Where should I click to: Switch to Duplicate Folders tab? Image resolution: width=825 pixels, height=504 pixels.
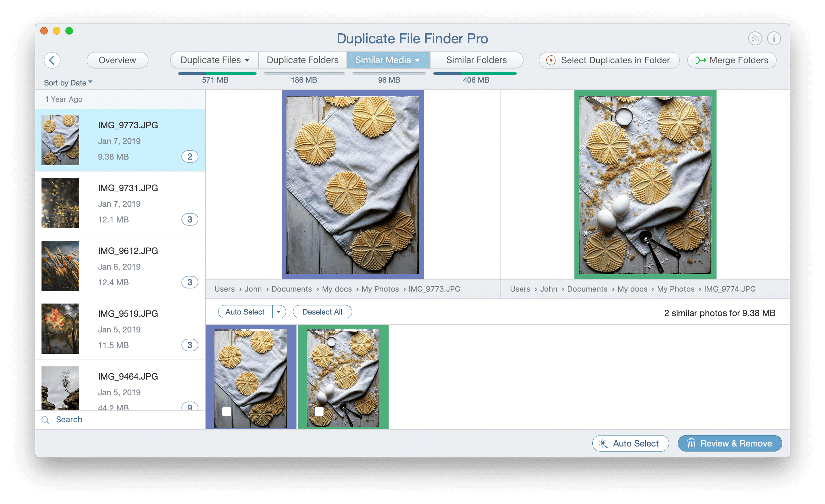tap(303, 59)
